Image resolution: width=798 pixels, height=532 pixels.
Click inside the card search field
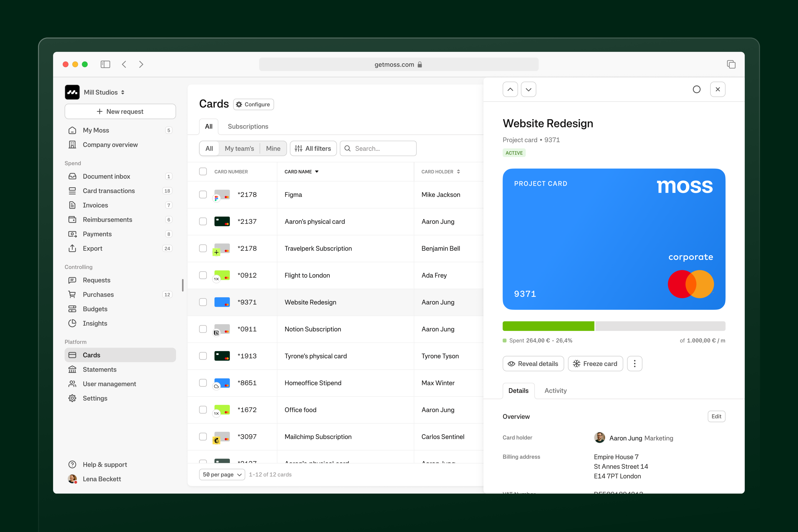tap(378, 148)
